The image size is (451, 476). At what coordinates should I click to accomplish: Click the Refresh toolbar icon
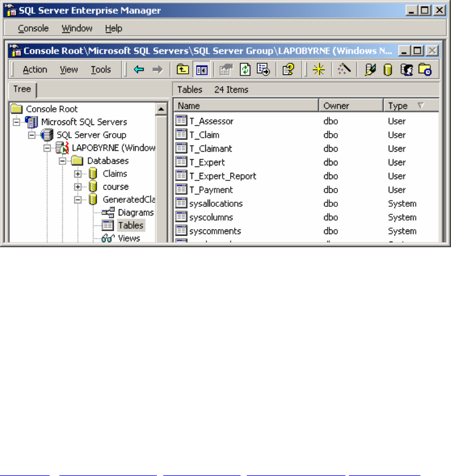pos(245,70)
